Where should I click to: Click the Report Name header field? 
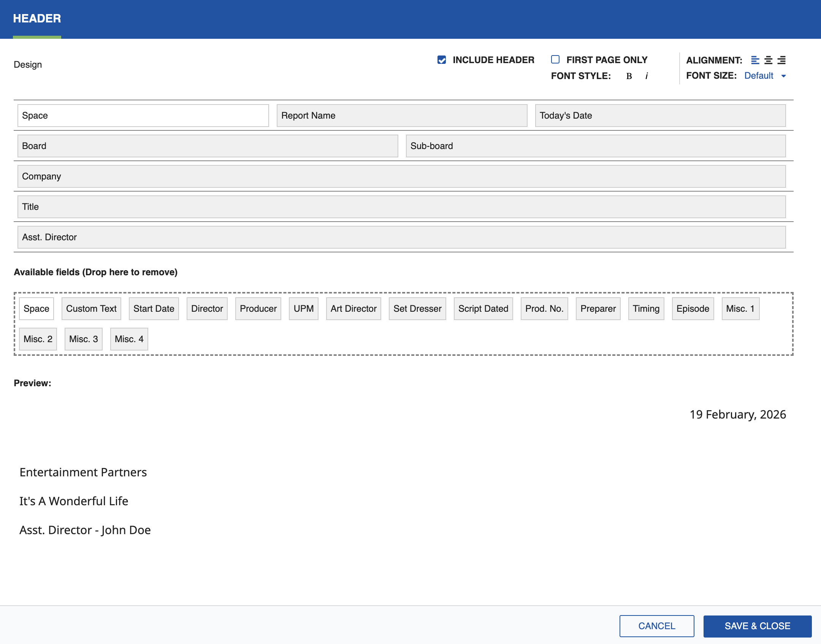click(402, 115)
